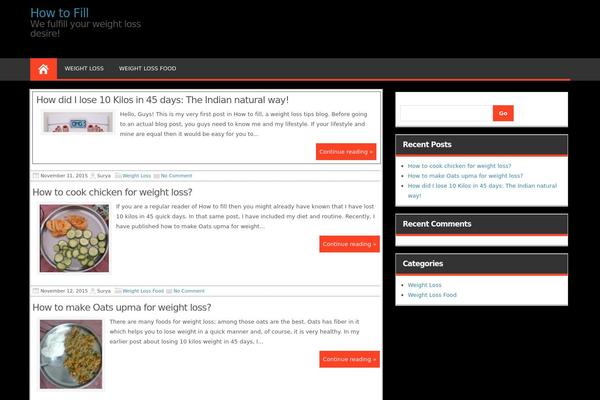Click the How to Fill site title
The width and height of the screenshot is (600, 400).
pyautogui.click(x=59, y=13)
